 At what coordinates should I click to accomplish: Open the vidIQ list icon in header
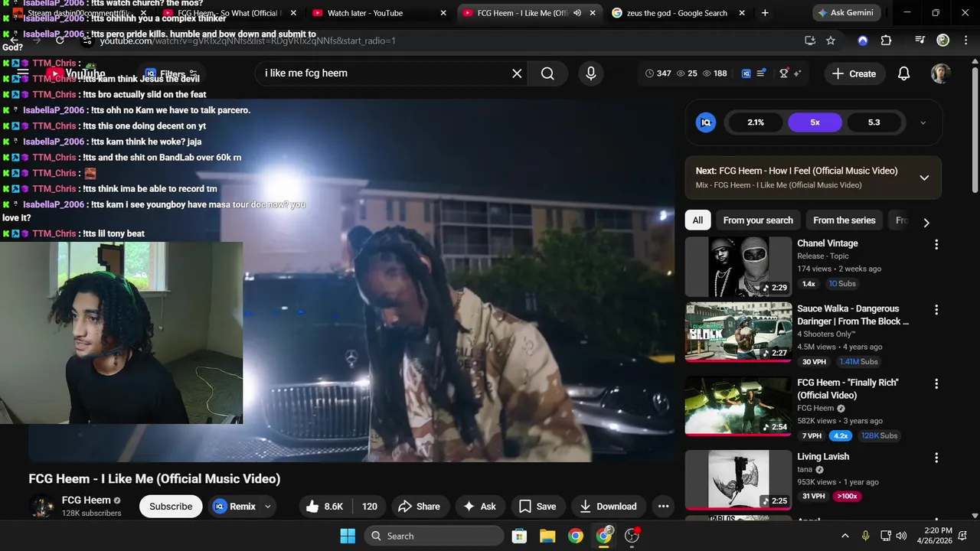[x=761, y=73]
